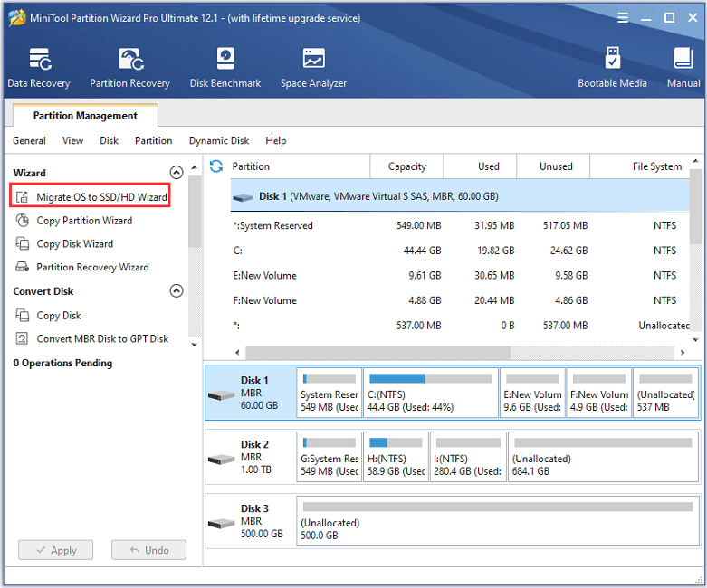Select H:(NTFS) block on Disk 2
Viewport: 707px width, 588px height.
[396, 457]
